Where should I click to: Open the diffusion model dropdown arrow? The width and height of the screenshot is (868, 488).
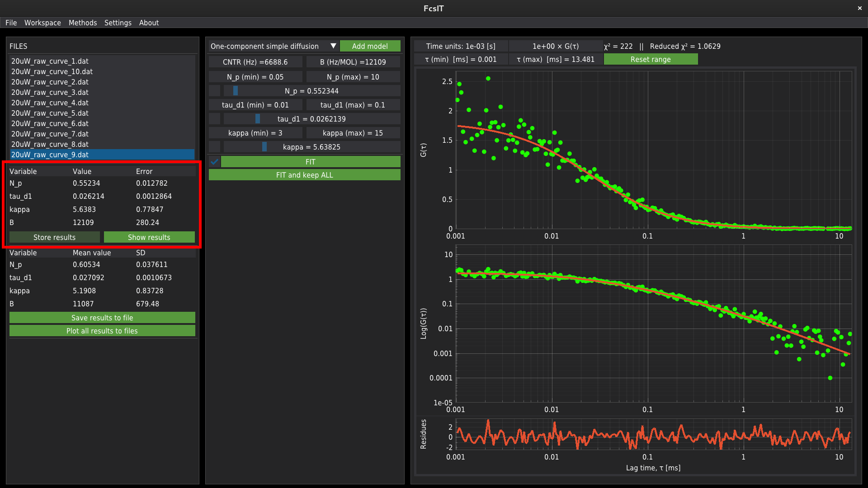[333, 46]
